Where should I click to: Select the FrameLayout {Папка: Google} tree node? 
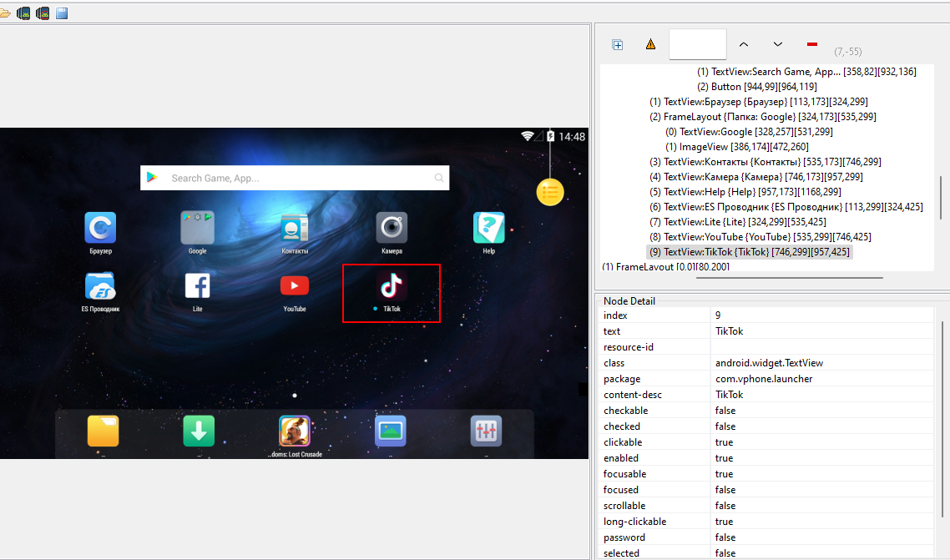tap(763, 117)
